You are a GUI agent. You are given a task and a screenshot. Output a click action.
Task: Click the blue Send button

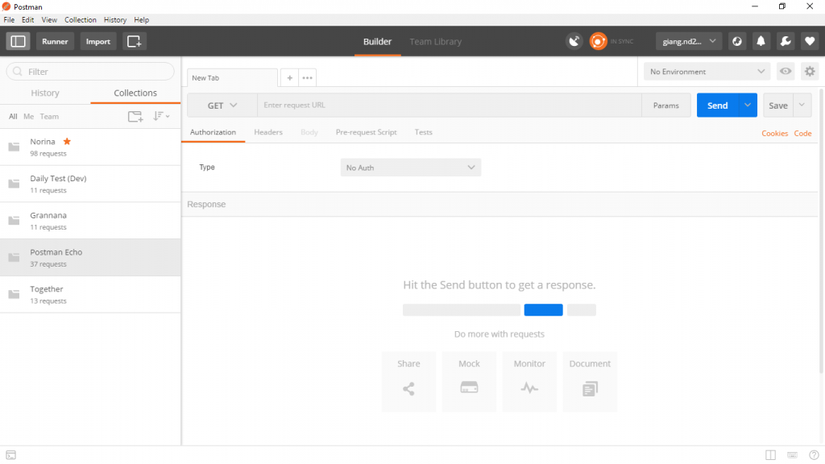[718, 105]
